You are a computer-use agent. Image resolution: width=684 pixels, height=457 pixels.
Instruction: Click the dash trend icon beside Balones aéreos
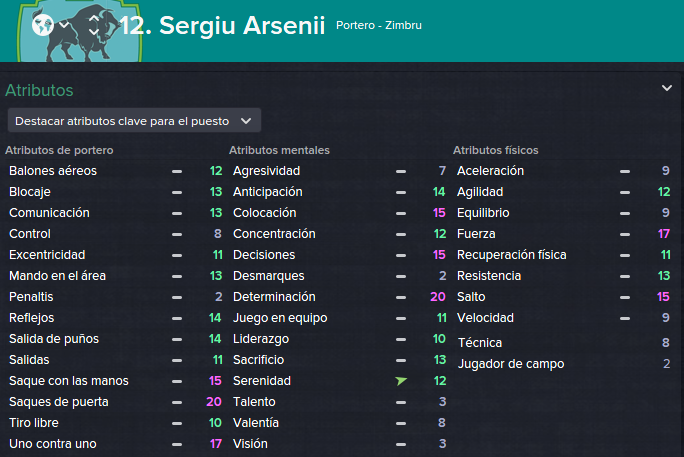tap(177, 171)
